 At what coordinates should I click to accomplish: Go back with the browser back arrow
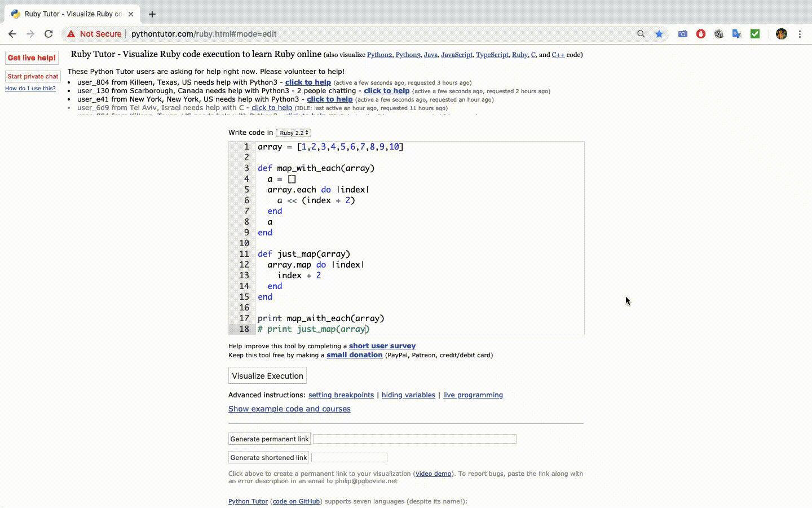coord(12,34)
